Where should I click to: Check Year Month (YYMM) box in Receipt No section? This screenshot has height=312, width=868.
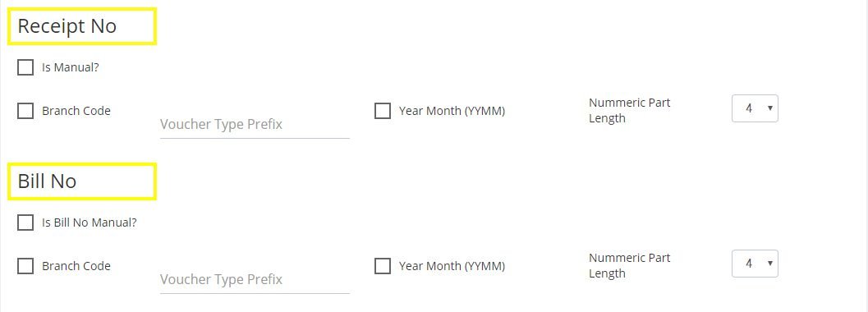pos(383,111)
